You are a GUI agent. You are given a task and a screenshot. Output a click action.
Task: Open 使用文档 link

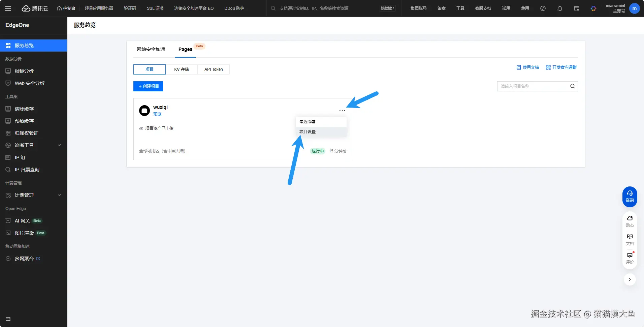[528, 67]
